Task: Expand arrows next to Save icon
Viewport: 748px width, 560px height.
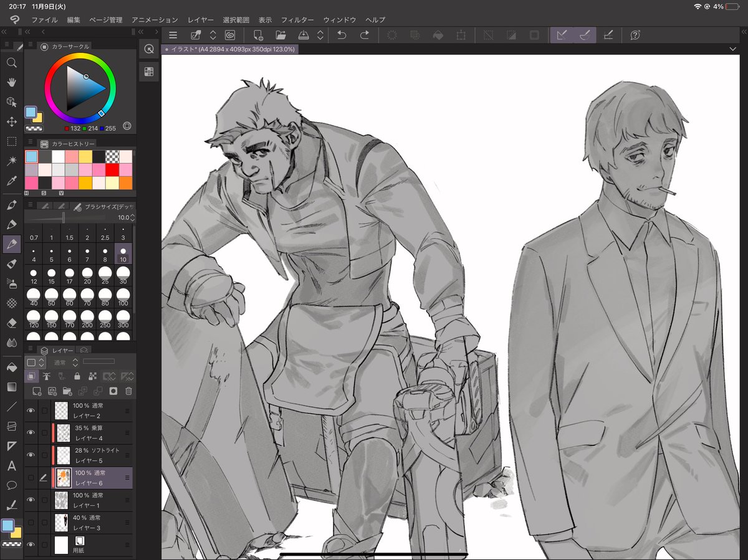Action: [320, 36]
